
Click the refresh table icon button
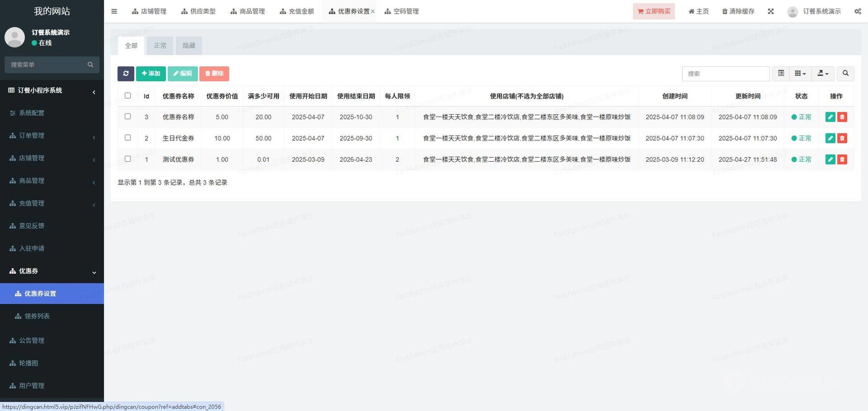tap(126, 74)
